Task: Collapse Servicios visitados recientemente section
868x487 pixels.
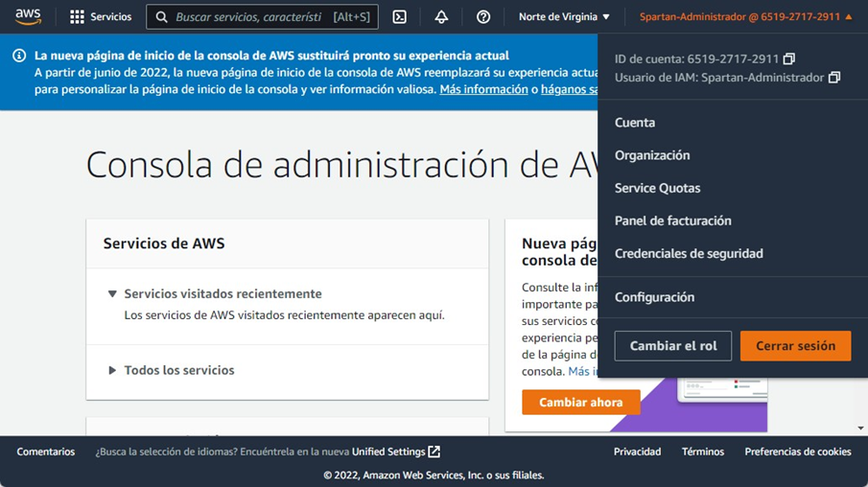Action: point(112,294)
